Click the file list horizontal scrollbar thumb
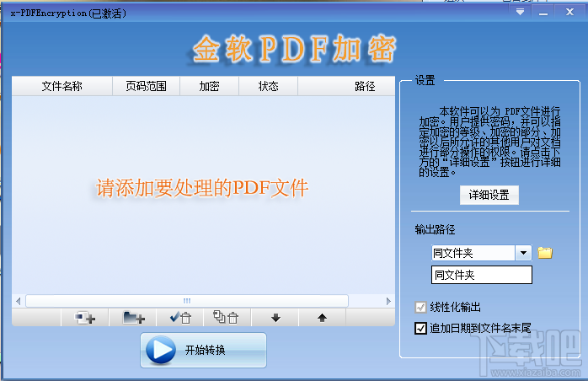 pos(187,301)
